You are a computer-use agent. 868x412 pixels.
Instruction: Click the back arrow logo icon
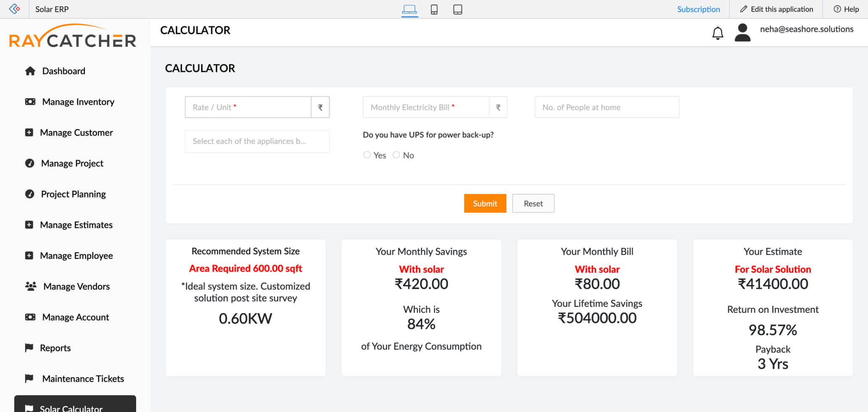(14, 9)
